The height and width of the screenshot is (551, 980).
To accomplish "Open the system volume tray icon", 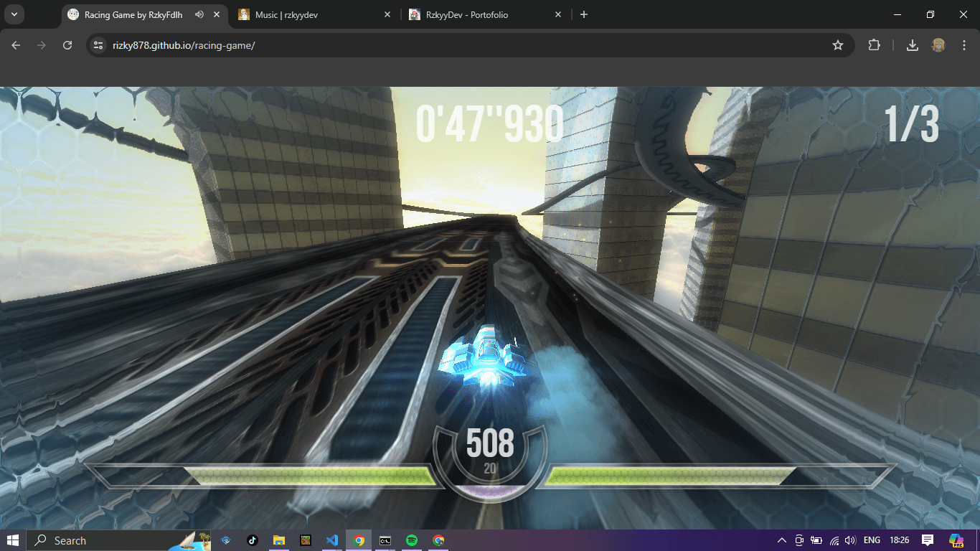I will pos(851,540).
